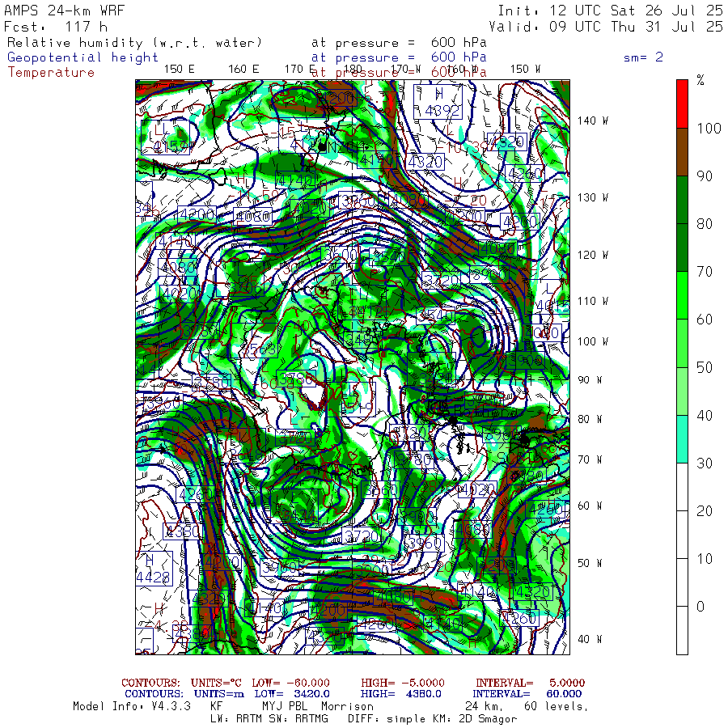This screenshot has width=728, height=728.
Task: Click the blue 'Geopotential height' label
Action: 83,57
